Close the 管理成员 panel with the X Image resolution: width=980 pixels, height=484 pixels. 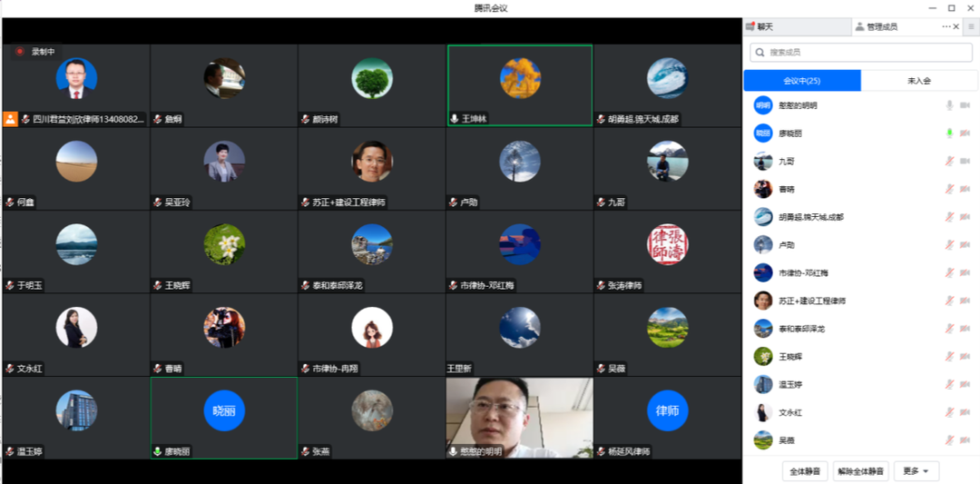[x=956, y=27]
